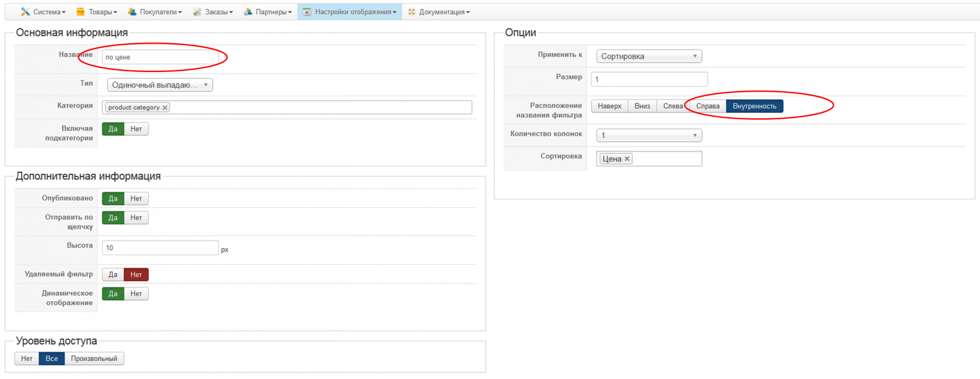Viewport: 980px width, 379px height.
Task: Select Наверх filter name position
Action: coord(610,106)
